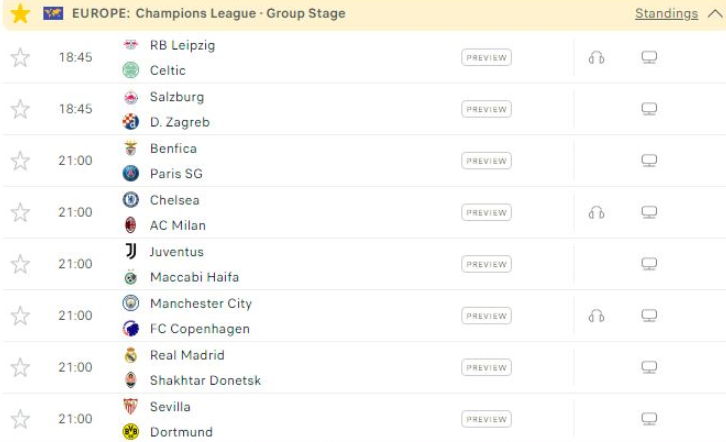Favorite the Real Madrid vs Shakhtar Donetsk match
The width and height of the screenshot is (726, 442).
point(20,367)
